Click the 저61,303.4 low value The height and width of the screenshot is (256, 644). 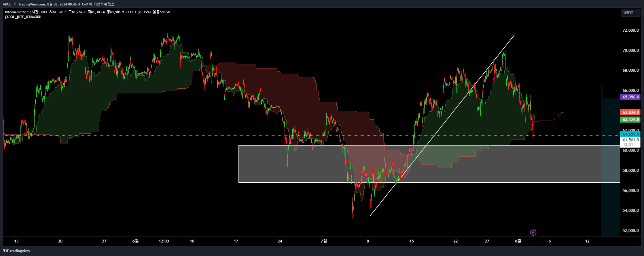coord(96,12)
